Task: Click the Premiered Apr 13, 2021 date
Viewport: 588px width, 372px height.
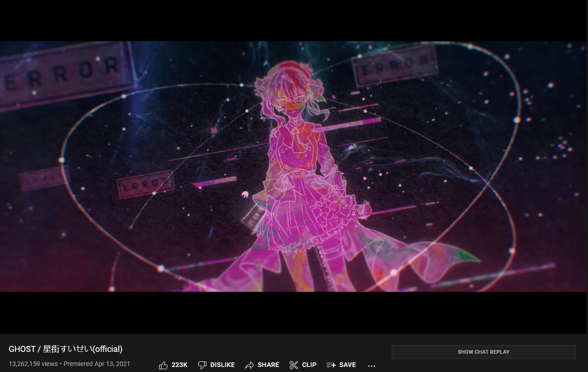Action: click(97, 364)
